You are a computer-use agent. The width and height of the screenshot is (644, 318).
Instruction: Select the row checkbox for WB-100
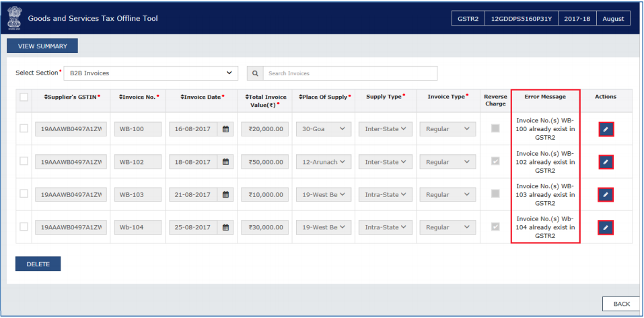[24, 128]
